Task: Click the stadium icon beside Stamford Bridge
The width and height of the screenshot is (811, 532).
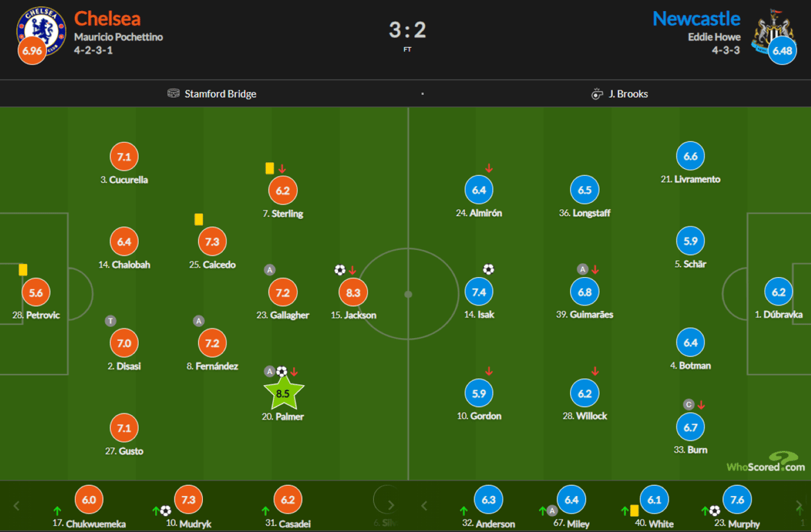Action: pyautogui.click(x=174, y=94)
